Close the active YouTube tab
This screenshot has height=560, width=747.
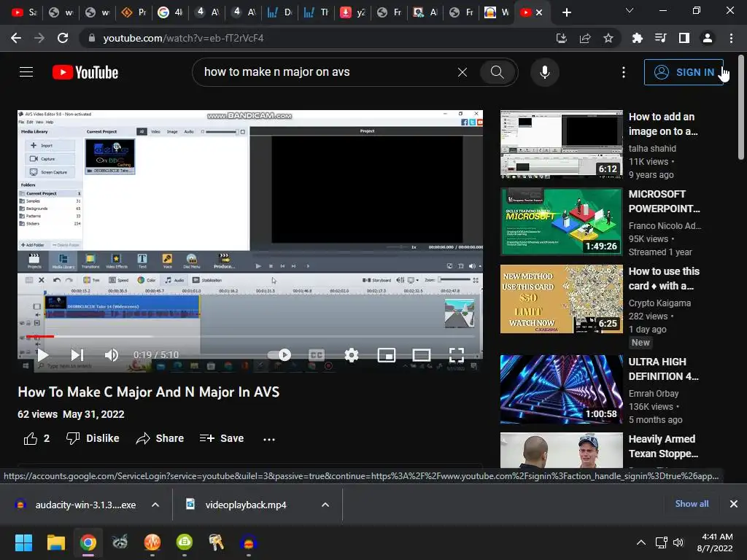tap(539, 12)
